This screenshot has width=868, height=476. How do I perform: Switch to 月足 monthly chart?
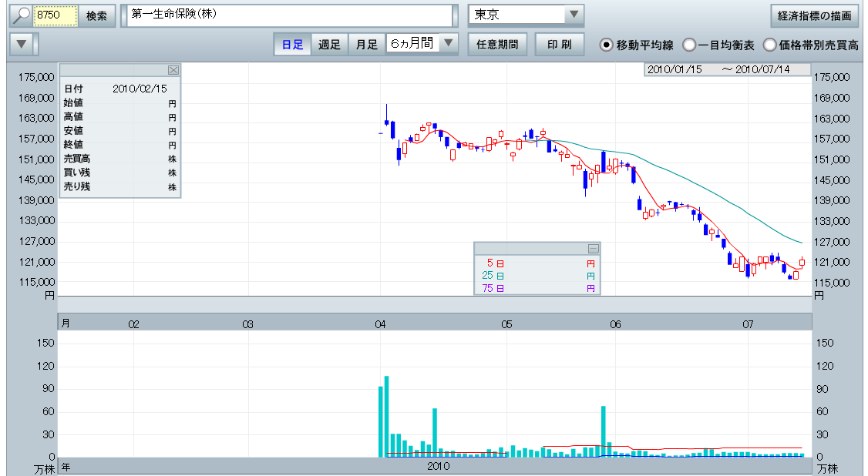tap(366, 45)
